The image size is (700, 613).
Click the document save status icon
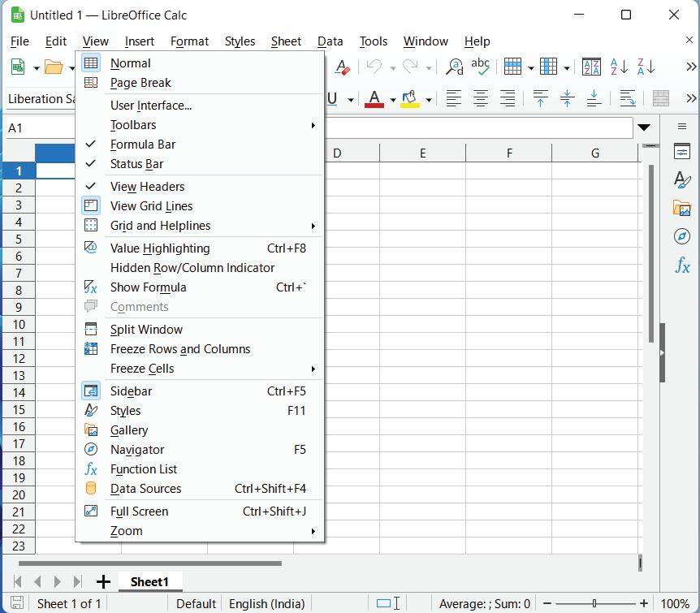[17, 602]
